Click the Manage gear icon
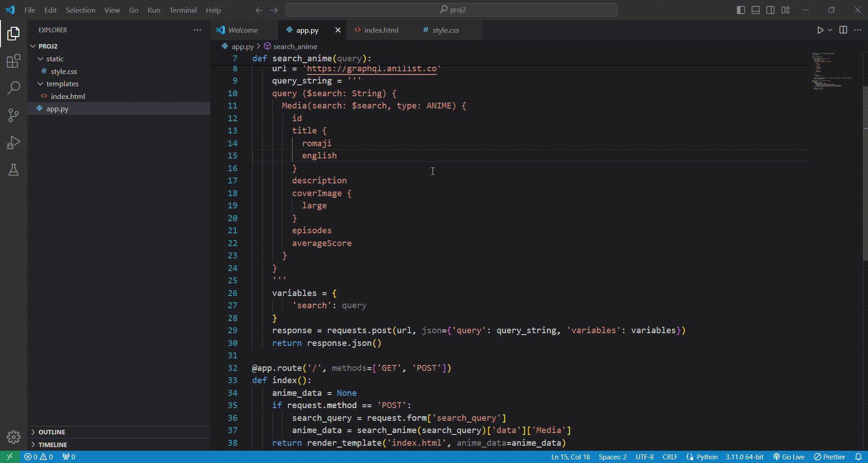Image resolution: width=868 pixels, height=463 pixels. point(14,437)
